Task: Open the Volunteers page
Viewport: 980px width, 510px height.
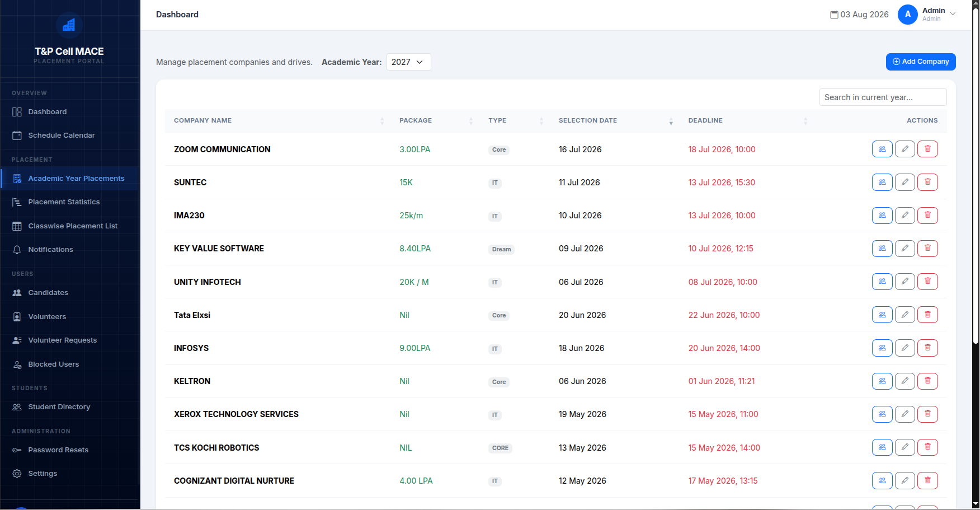Action: click(69, 317)
